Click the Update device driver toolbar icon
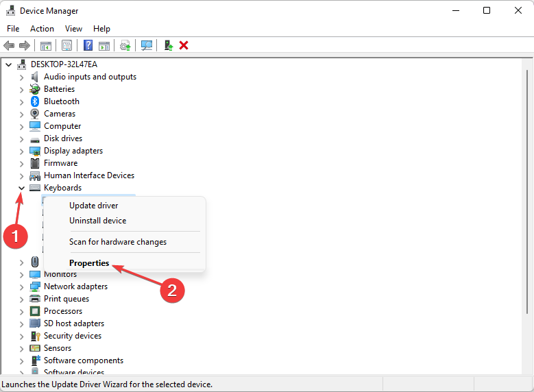 (125, 45)
